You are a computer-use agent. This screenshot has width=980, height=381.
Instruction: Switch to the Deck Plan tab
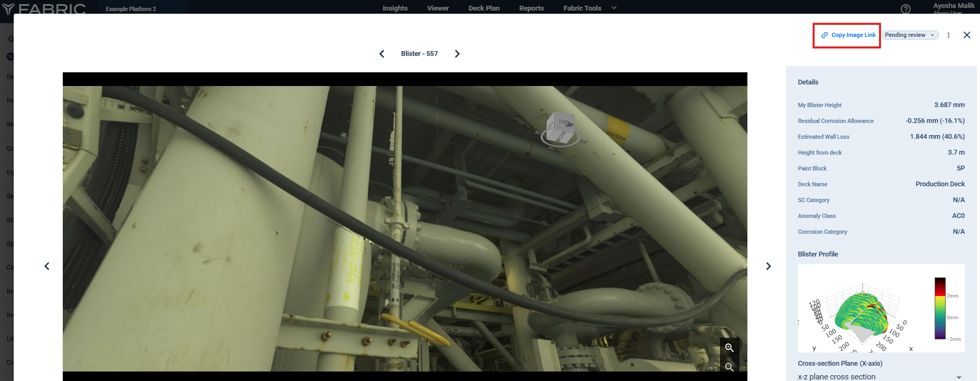point(484,8)
